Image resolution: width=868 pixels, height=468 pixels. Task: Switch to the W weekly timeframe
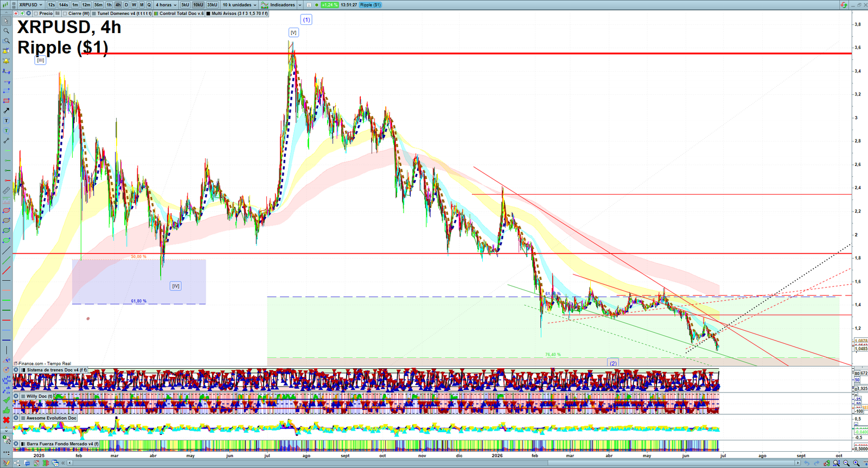point(134,5)
